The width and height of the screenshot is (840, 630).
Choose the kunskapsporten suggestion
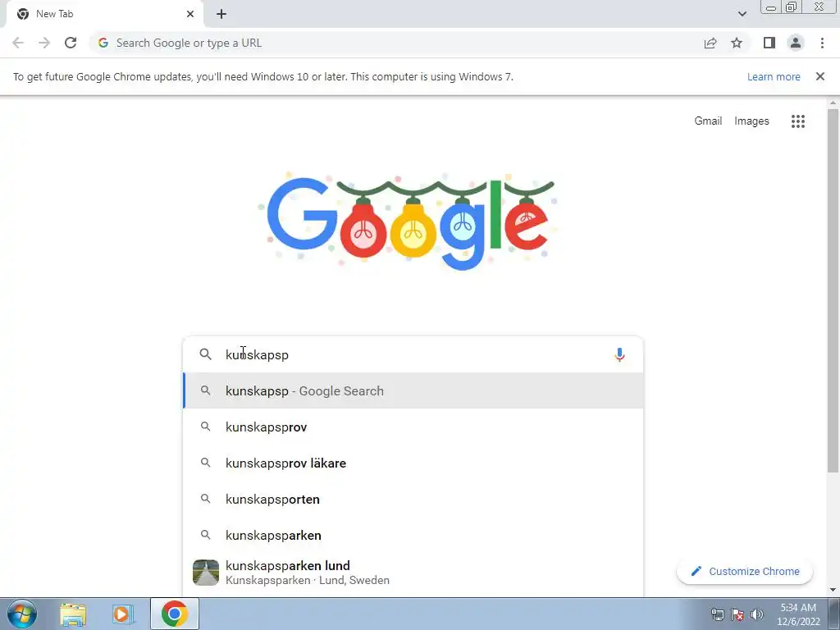click(413, 500)
